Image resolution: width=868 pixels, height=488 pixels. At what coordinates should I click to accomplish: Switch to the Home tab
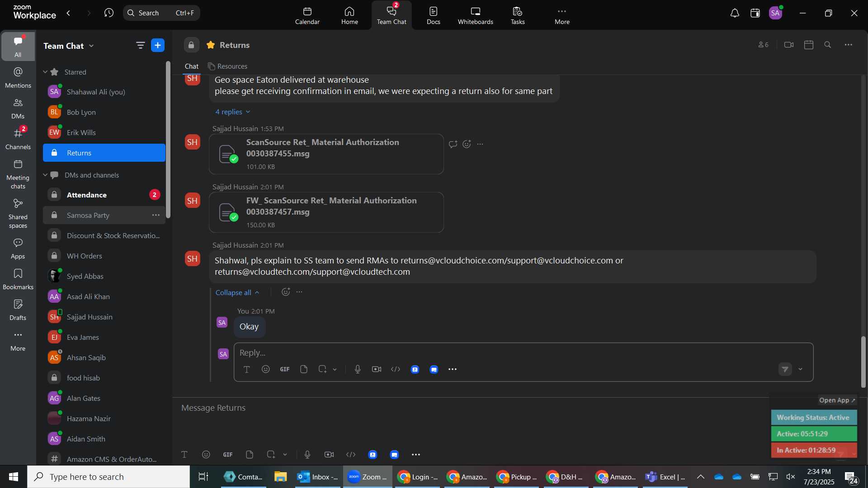(349, 15)
